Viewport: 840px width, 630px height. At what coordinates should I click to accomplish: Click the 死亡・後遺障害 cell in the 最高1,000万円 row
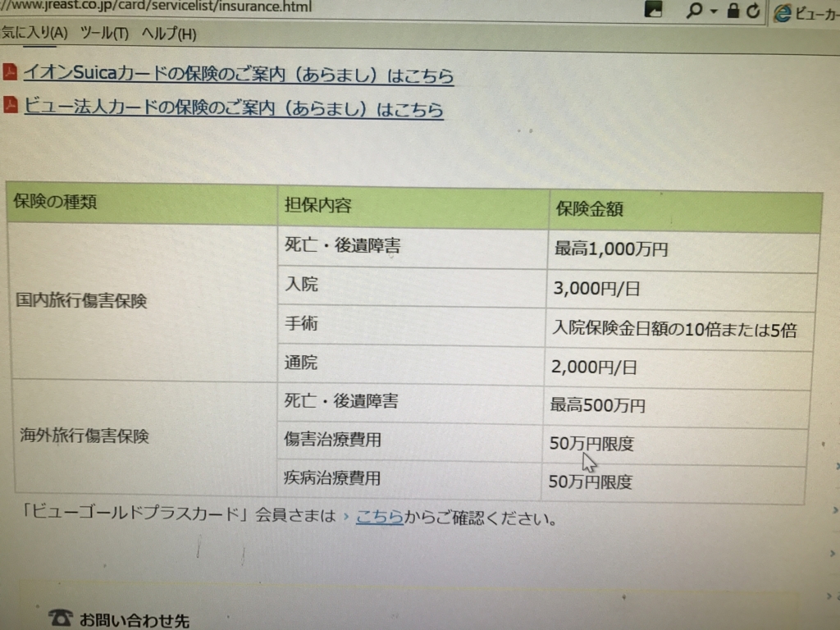pos(413,246)
